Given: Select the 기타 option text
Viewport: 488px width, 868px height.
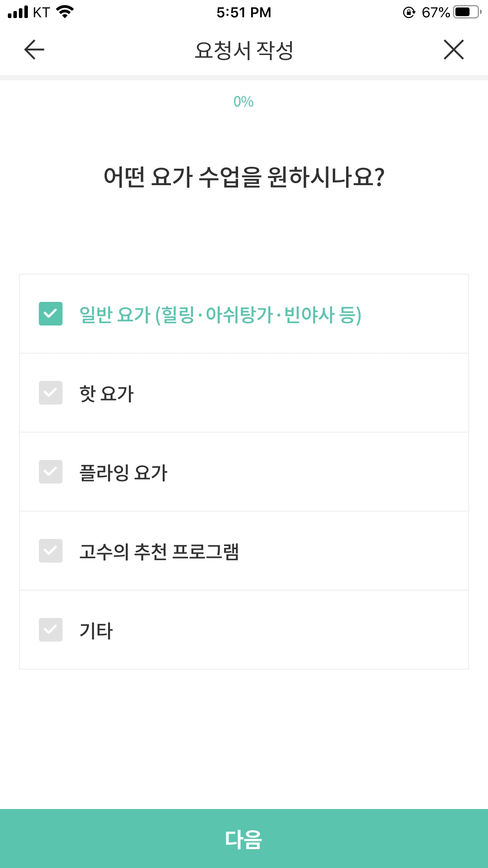Looking at the screenshot, I should (x=96, y=631).
